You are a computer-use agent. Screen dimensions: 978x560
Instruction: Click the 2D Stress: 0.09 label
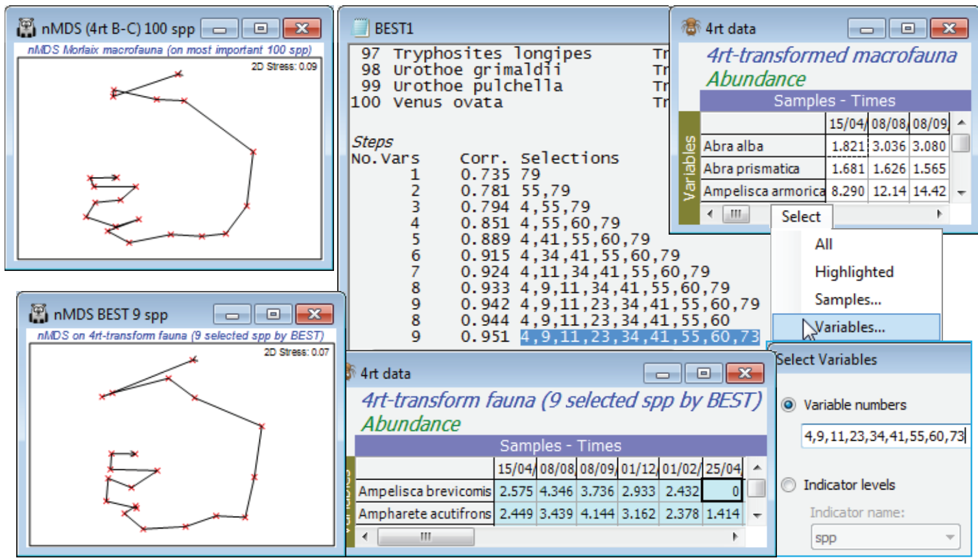click(x=285, y=66)
